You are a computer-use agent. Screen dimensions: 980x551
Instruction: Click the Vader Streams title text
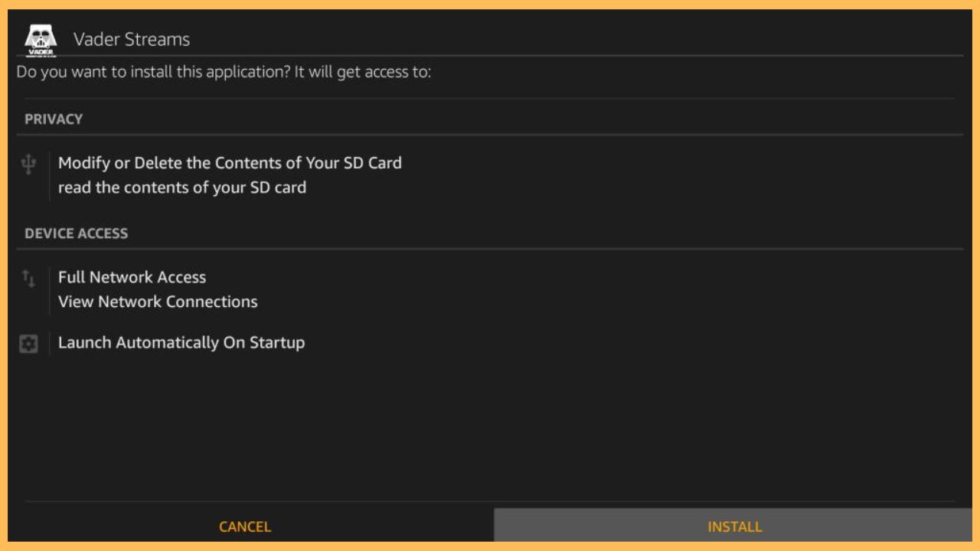pos(131,39)
